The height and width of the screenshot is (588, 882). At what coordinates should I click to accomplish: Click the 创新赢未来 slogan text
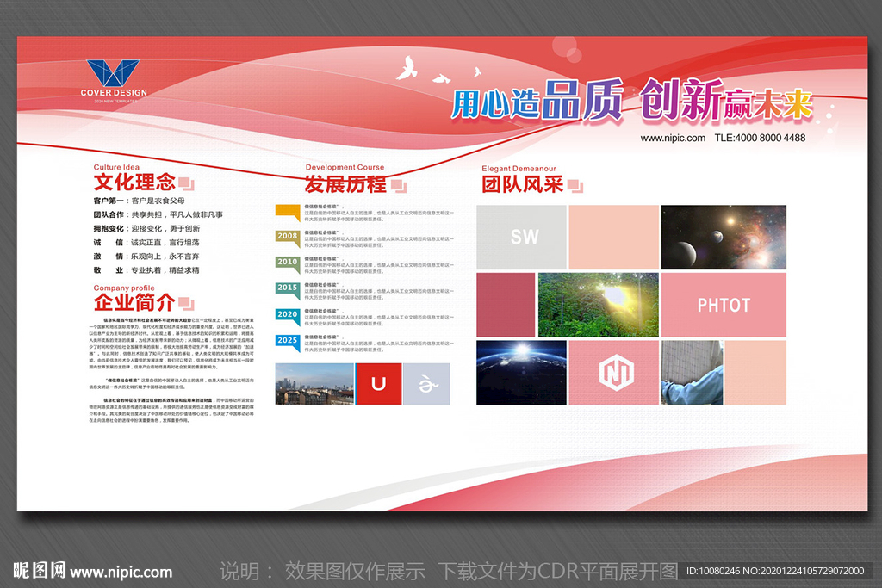coord(726,101)
